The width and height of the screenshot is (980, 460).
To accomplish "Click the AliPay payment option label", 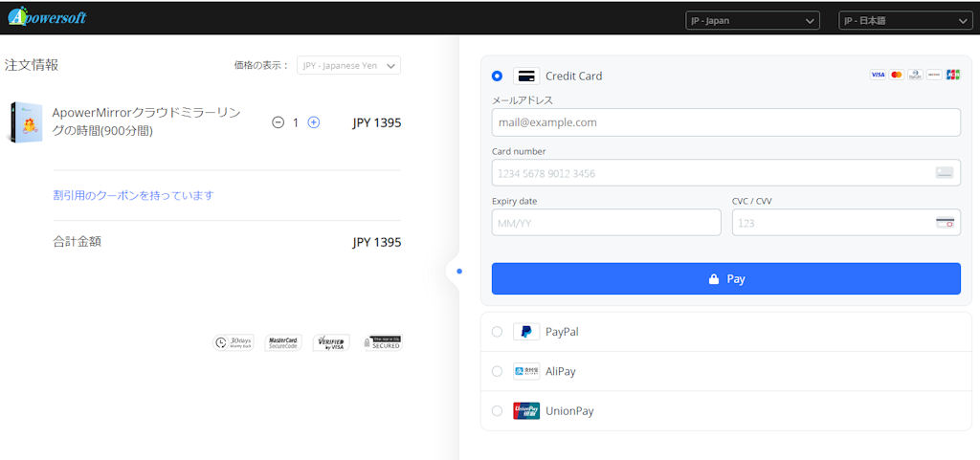I will (561, 371).
